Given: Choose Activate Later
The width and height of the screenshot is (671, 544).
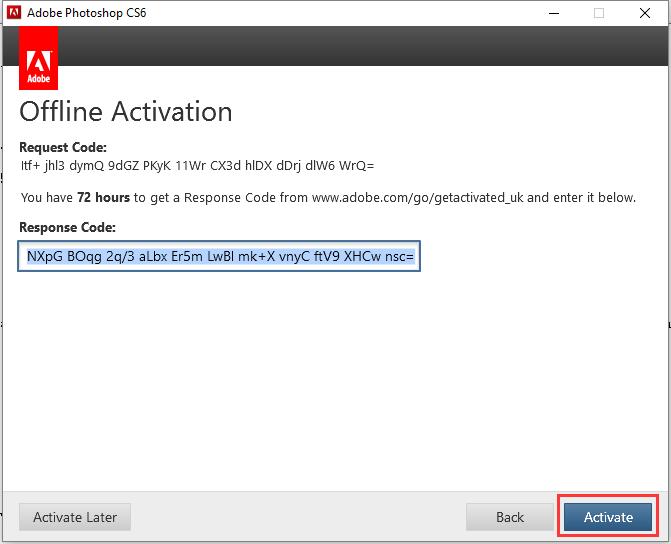Looking at the screenshot, I should tap(75, 517).
